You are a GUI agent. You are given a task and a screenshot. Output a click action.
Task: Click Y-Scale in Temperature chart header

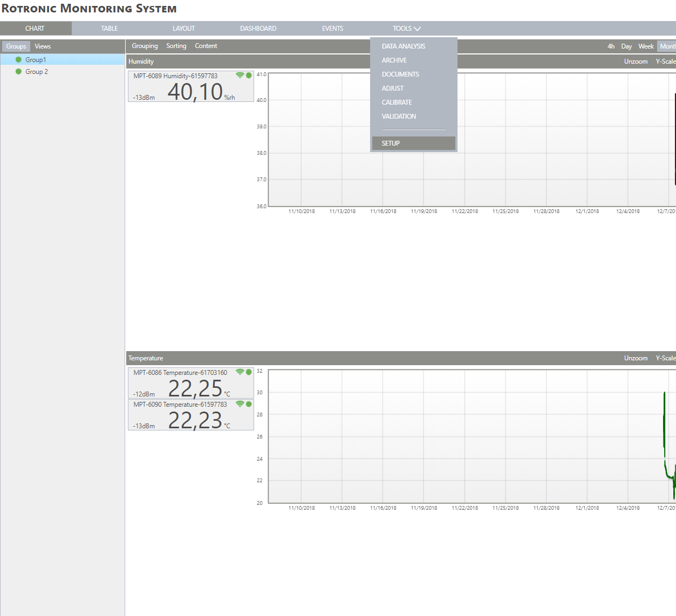(x=666, y=358)
